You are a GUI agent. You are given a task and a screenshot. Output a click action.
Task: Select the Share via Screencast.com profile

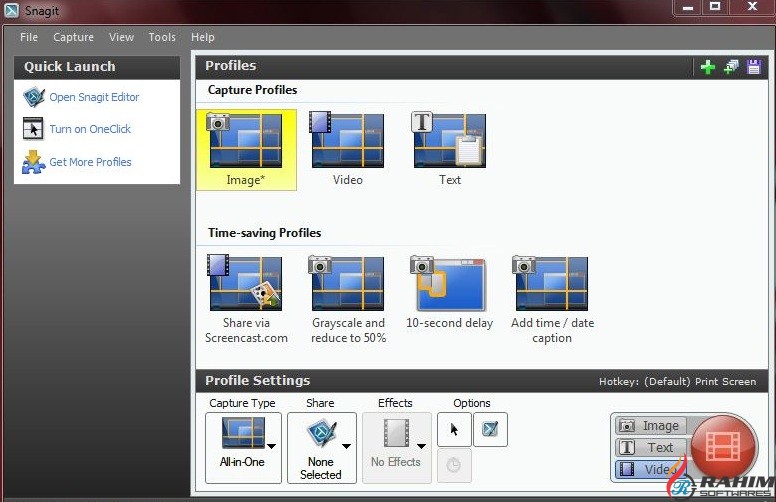pos(246,300)
